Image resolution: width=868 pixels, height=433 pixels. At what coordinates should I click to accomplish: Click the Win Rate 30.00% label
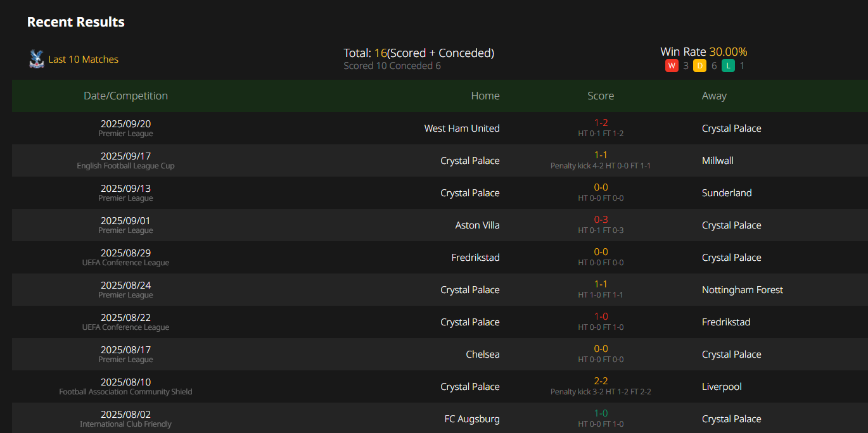point(703,52)
